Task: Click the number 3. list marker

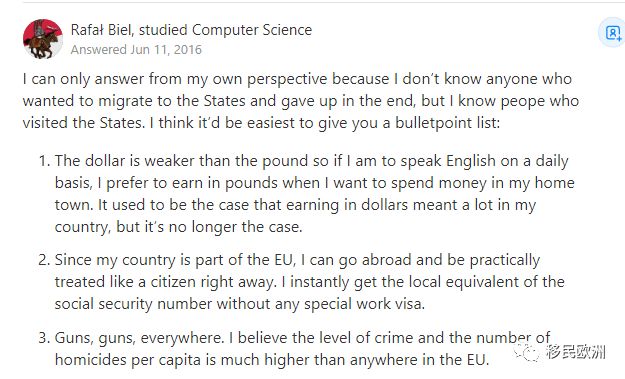Action: tap(44, 338)
